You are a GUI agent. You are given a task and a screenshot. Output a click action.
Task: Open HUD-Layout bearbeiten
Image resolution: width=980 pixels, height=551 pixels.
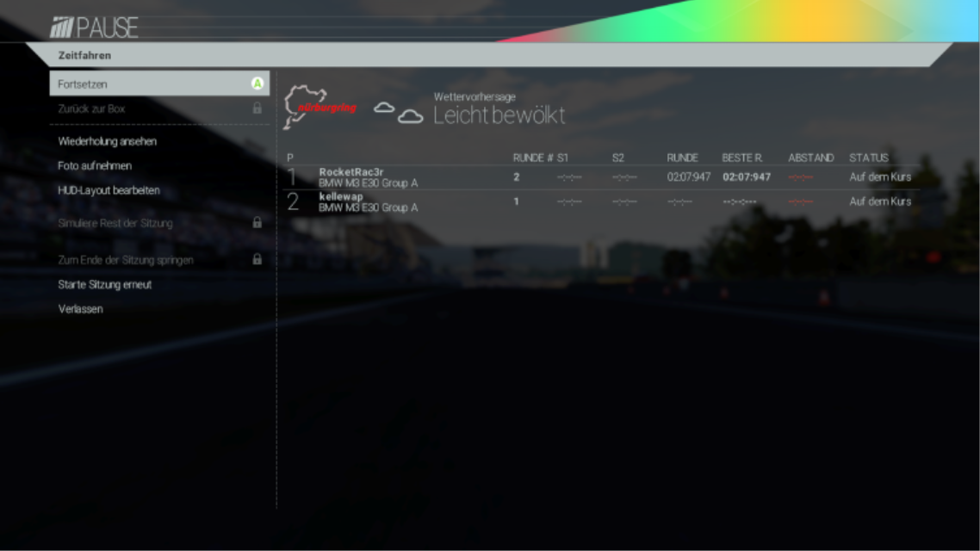click(x=109, y=190)
